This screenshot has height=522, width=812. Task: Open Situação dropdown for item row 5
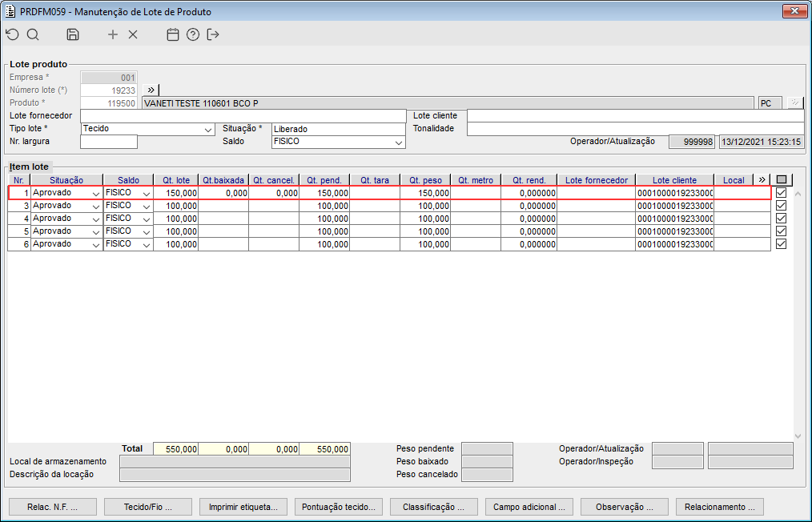(96, 232)
